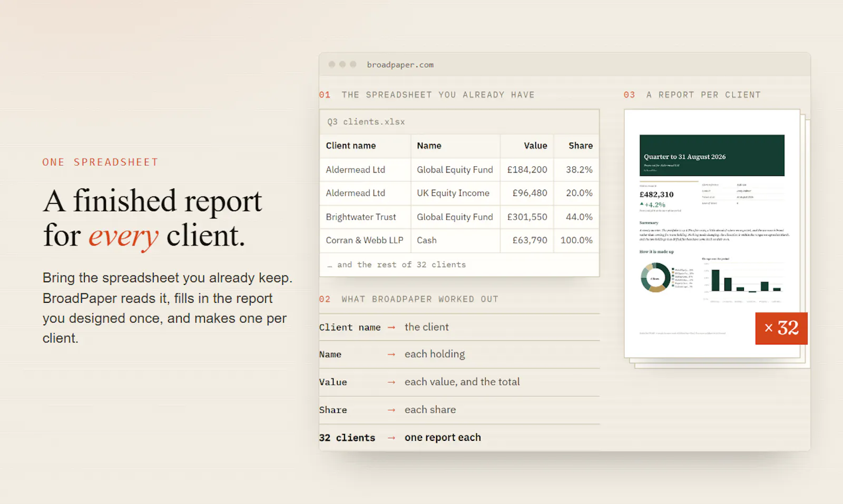
Task: Click the 'Q3 clients.xlsx' file name
Action: pyautogui.click(x=366, y=122)
